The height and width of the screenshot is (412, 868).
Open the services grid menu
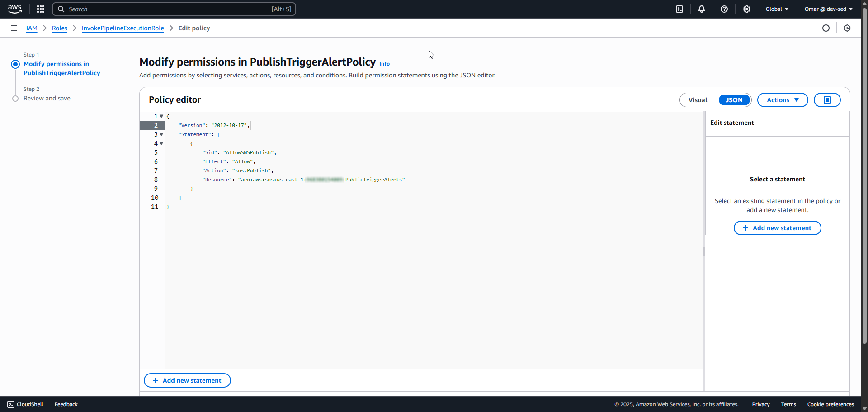tap(41, 9)
